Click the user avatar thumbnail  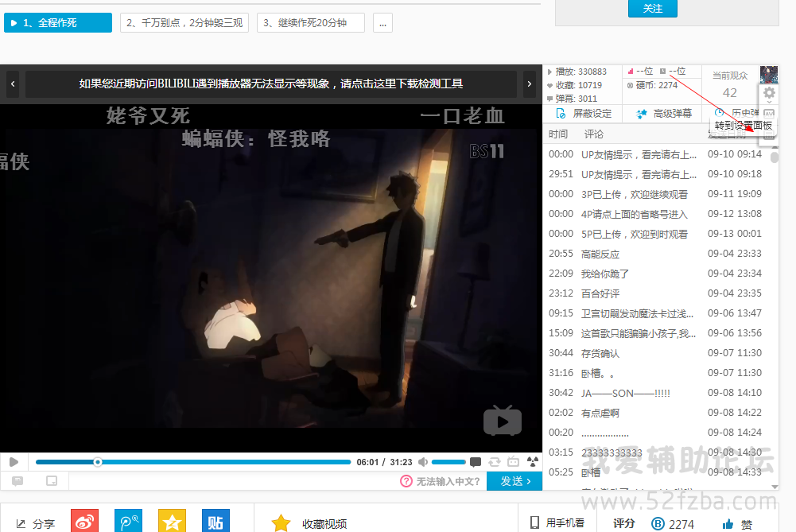[769, 75]
